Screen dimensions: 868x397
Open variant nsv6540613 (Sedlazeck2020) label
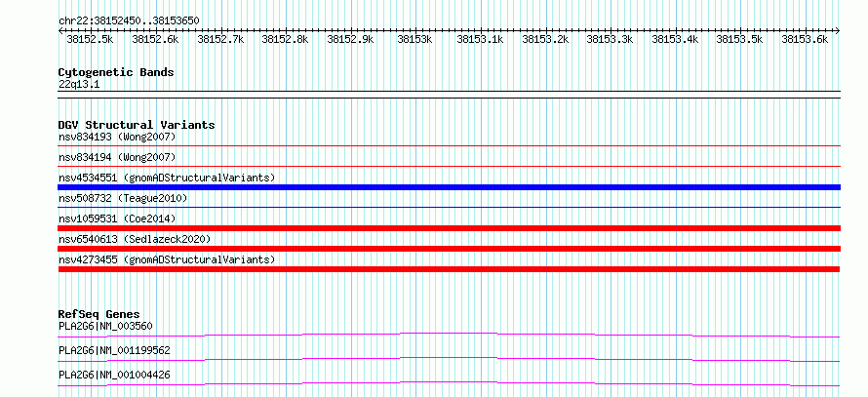[135, 239]
